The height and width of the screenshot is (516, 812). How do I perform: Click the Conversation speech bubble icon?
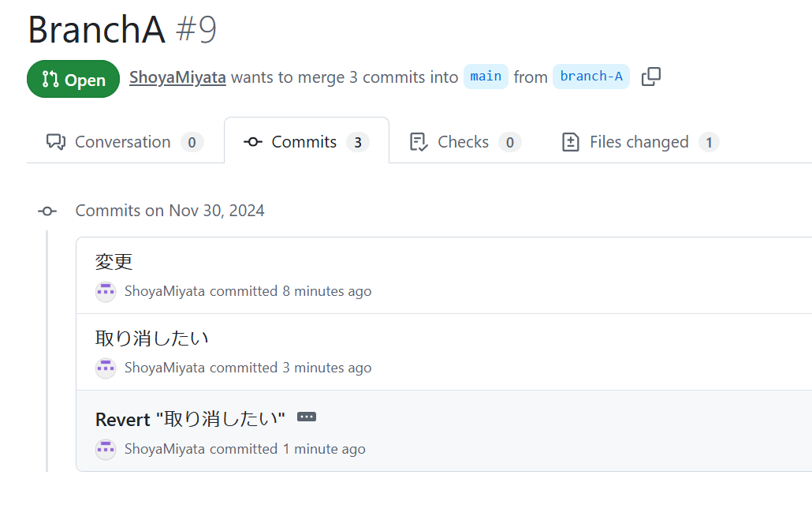point(56,141)
